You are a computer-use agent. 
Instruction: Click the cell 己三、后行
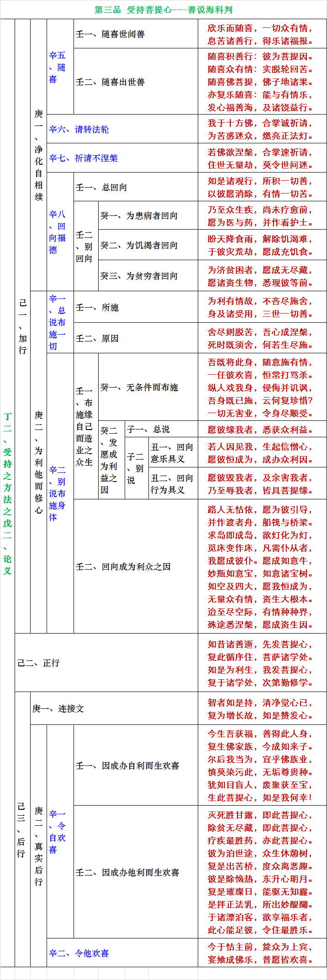point(23,829)
